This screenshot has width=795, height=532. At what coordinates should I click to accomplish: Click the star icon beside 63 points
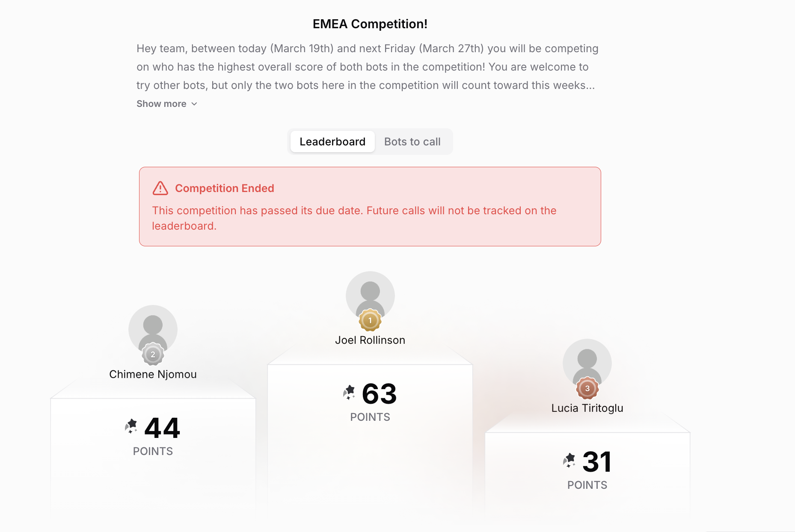(x=349, y=392)
